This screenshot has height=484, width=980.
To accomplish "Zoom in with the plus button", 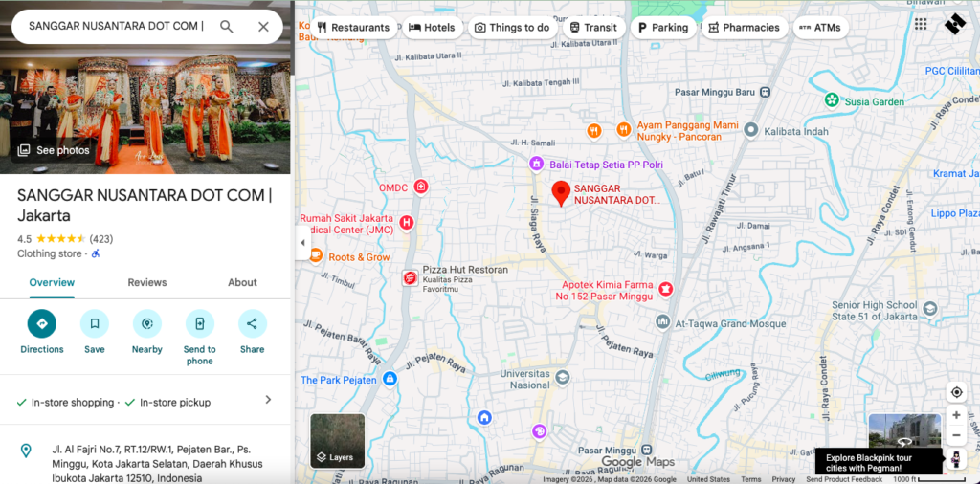I will coord(956,415).
